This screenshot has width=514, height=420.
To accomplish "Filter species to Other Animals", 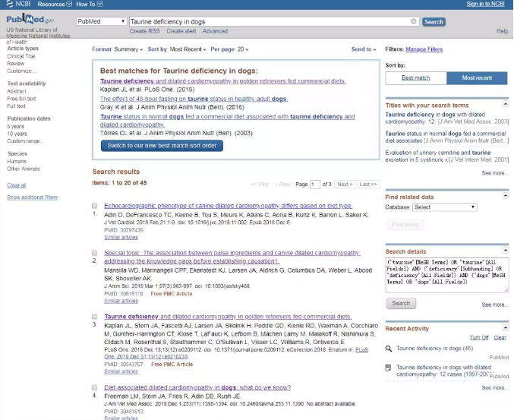I will point(24,169).
